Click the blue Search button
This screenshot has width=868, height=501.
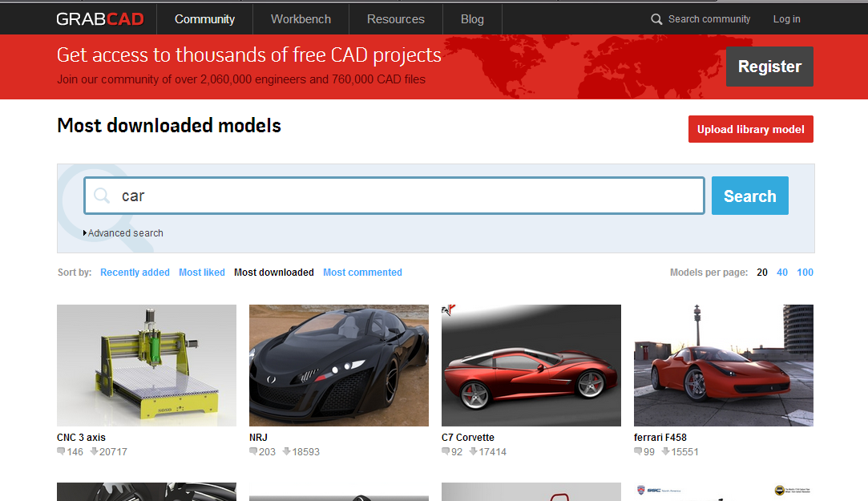click(x=750, y=196)
